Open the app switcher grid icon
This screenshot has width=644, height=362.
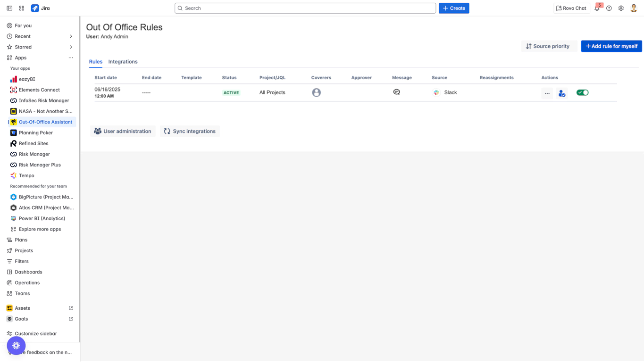pyautogui.click(x=22, y=8)
